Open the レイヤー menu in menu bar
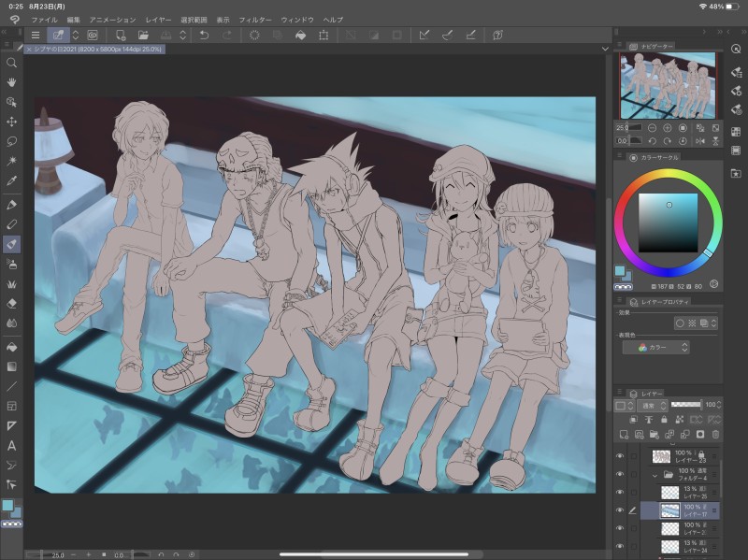 [159, 19]
